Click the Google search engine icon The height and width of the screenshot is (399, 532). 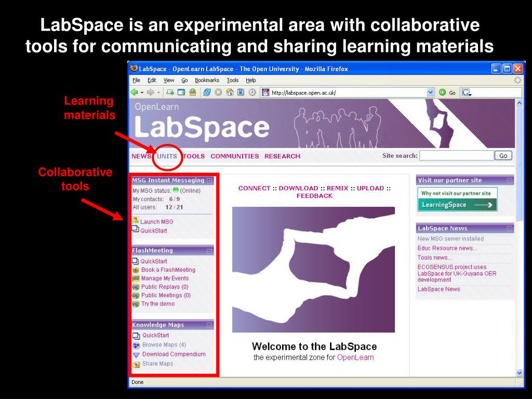(x=466, y=92)
